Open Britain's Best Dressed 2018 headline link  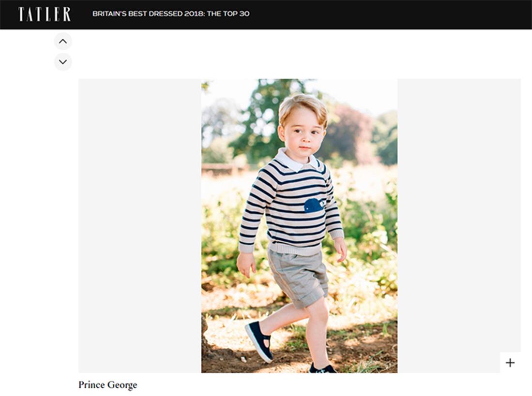[171, 14]
